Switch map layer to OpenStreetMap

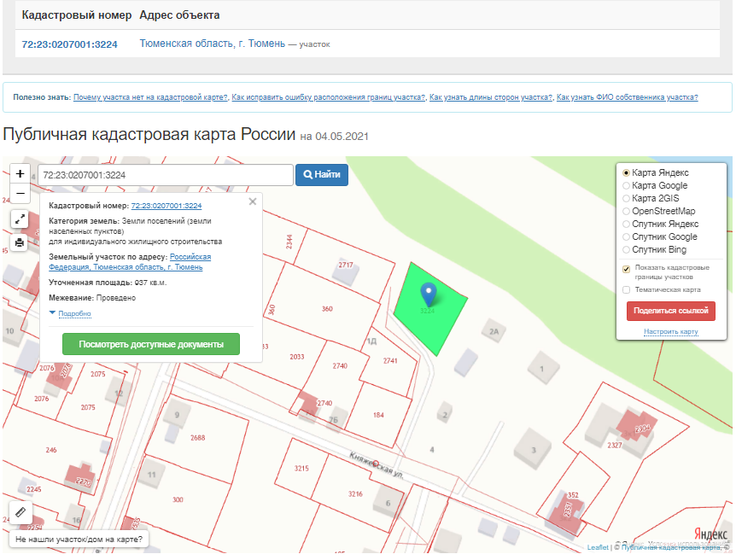[x=626, y=211]
